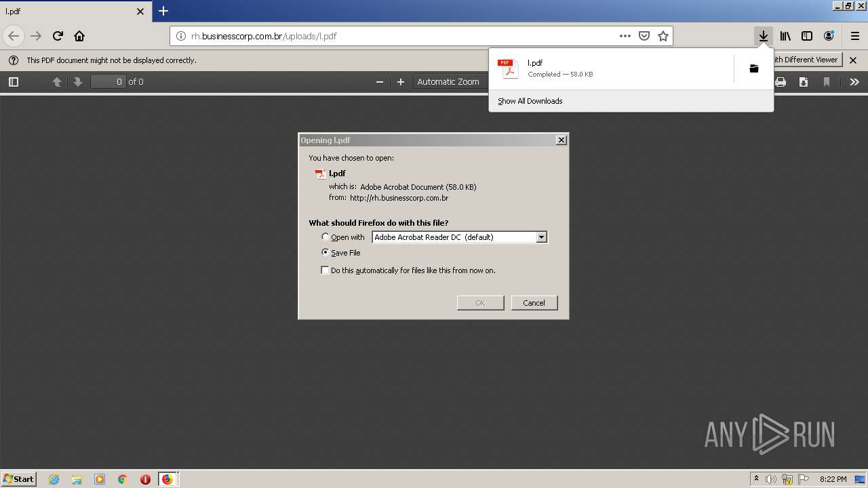Go to next PDF page arrow

click(x=77, y=82)
